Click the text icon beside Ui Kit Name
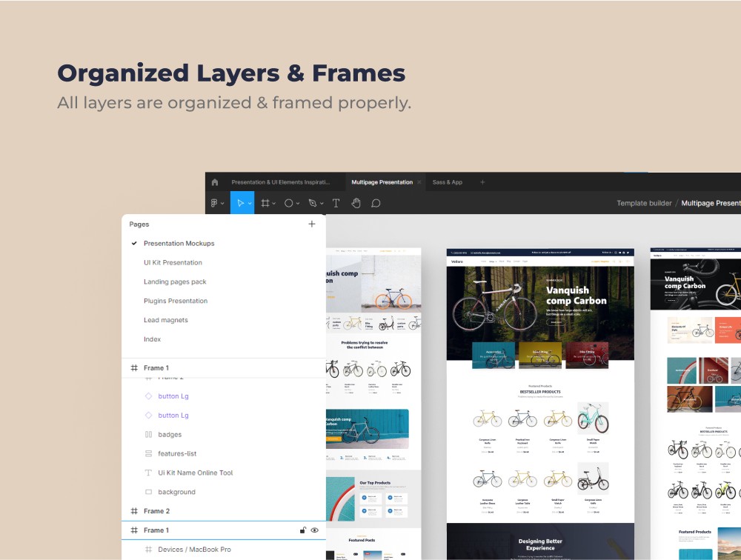The height and width of the screenshot is (560, 741). (148, 473)
